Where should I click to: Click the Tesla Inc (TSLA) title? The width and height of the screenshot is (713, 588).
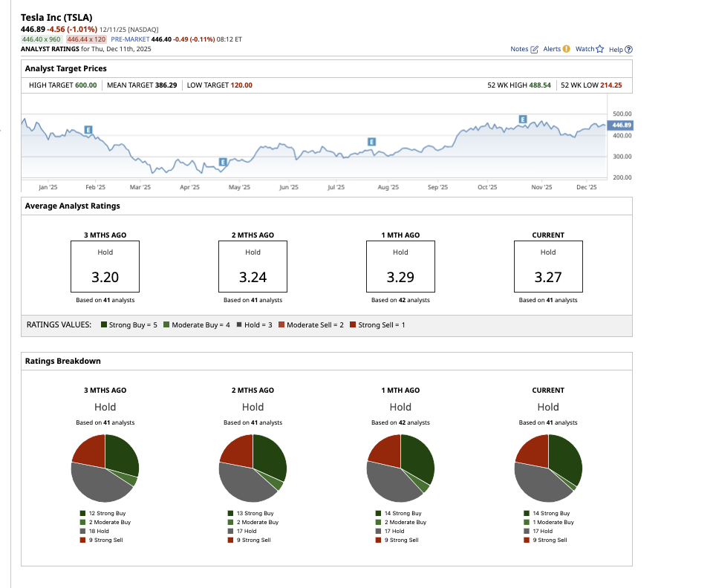point(58,17)
